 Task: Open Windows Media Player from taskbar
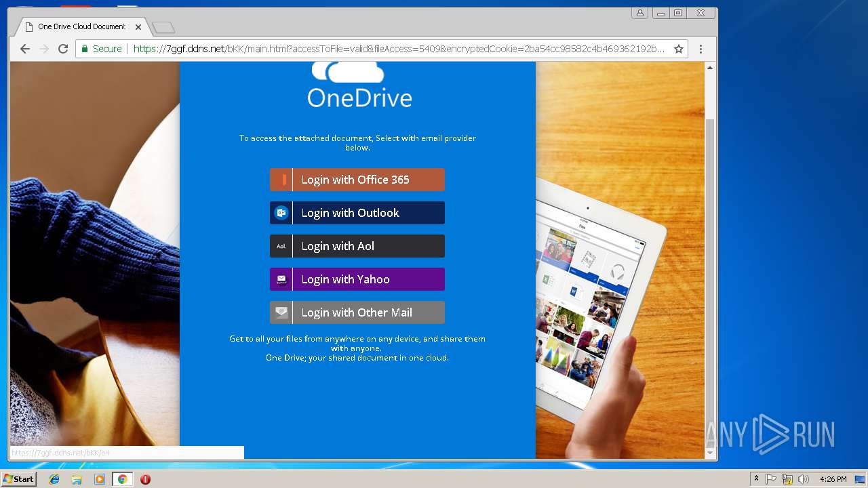tap(100, 479)
